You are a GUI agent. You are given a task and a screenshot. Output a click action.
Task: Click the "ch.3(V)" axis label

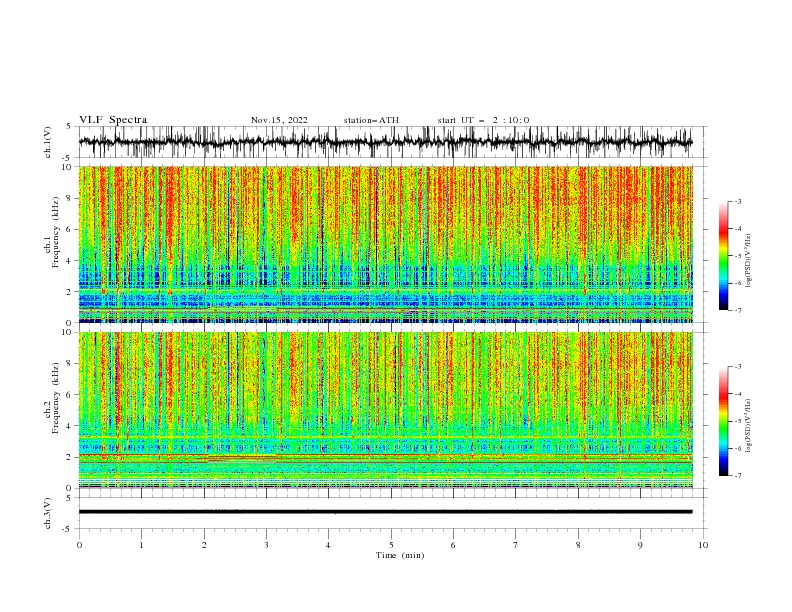[x=48, y=513]
